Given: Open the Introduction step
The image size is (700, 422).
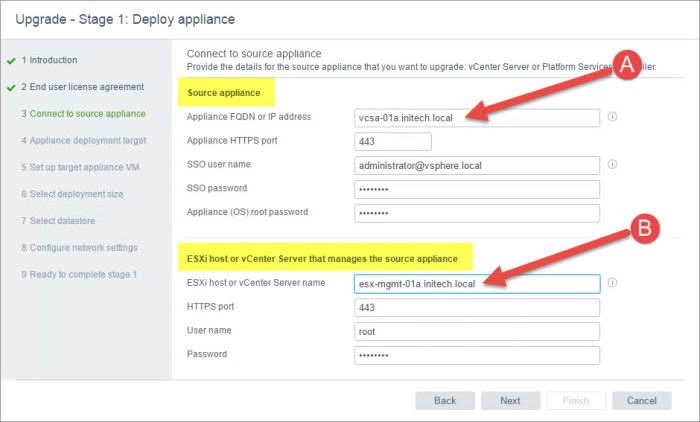Looking at the screenshot, I should click(49, 60).
